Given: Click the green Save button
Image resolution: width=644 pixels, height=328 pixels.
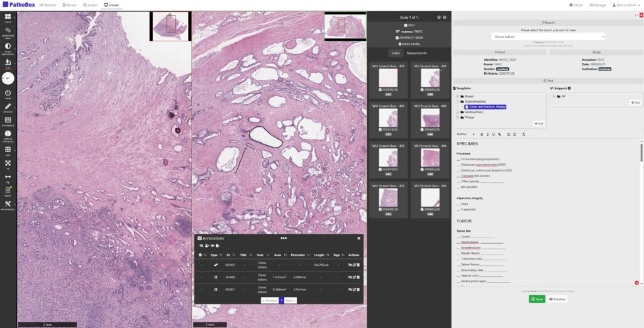Looking at the screenshot, I should 537,299.
